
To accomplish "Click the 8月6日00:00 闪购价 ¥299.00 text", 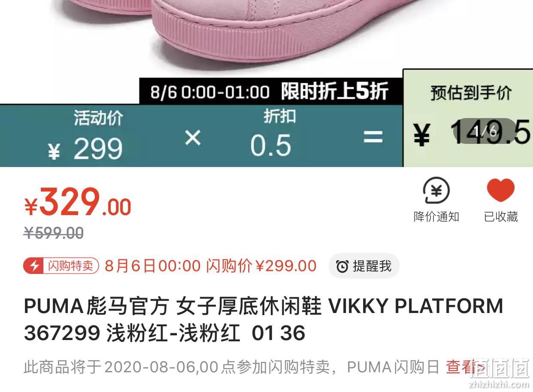I will (x=211, y=266).
